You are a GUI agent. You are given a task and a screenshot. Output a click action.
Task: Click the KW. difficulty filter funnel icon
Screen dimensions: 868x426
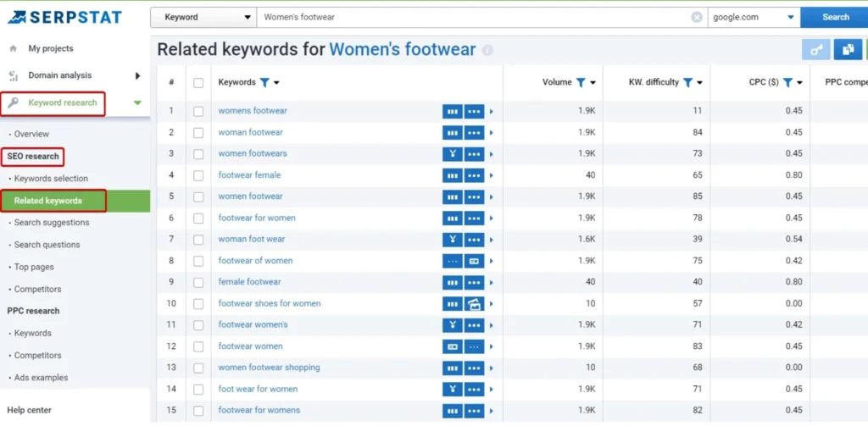coord(687,83)
